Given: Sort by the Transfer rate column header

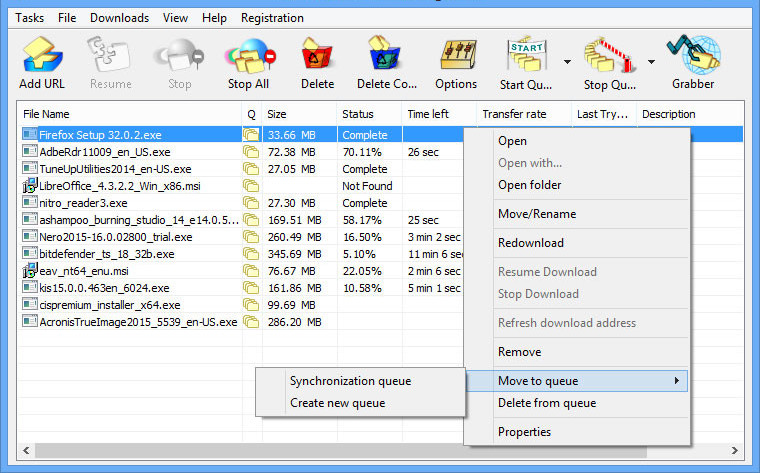Looking at the screenshot, I should pyautogui.click(x=514, y=114).
